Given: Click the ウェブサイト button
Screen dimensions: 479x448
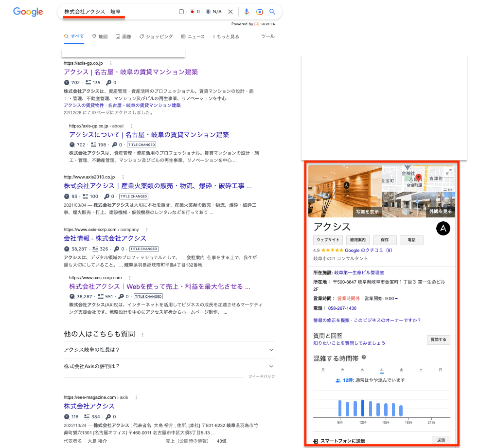Looking at the screenshot, I should (x=328, y=240).
